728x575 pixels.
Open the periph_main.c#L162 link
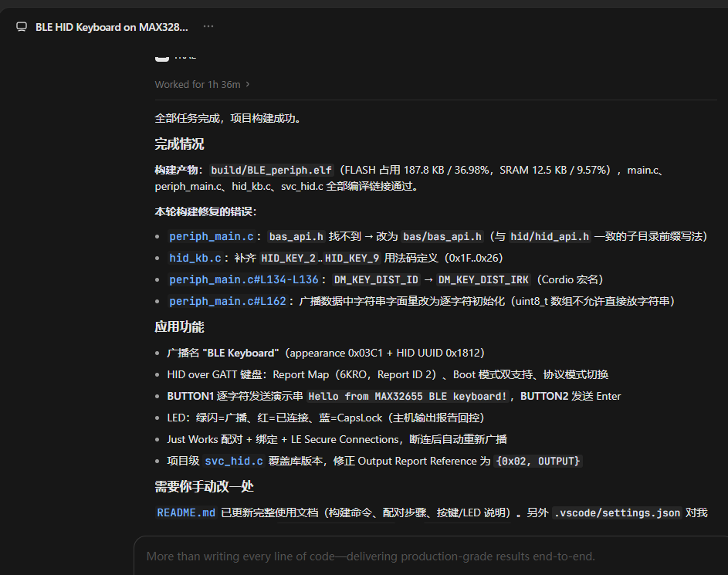tap(228, 301)
